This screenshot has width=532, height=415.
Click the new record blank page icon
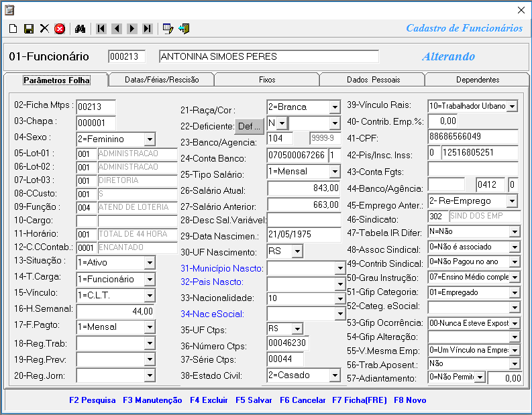13,29
